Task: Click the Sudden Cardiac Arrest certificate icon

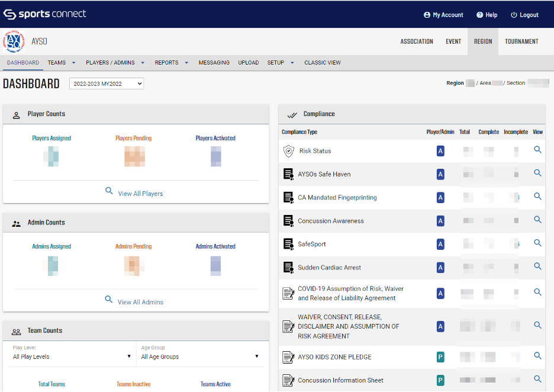Action: 288,268
